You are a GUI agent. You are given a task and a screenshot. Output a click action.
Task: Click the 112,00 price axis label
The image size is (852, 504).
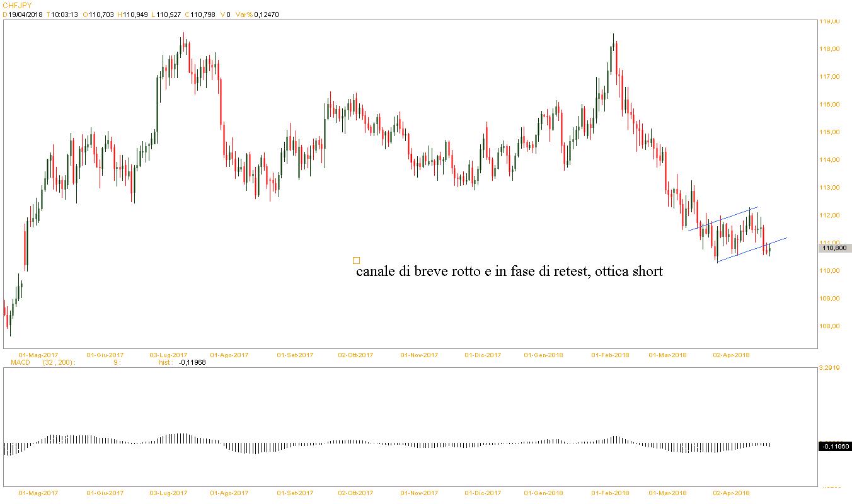pos(830,215)
